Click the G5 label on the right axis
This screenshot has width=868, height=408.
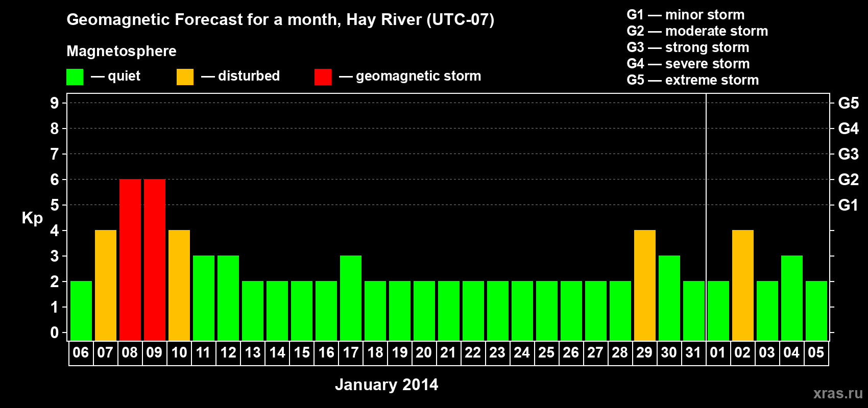(x=848, y=103)
